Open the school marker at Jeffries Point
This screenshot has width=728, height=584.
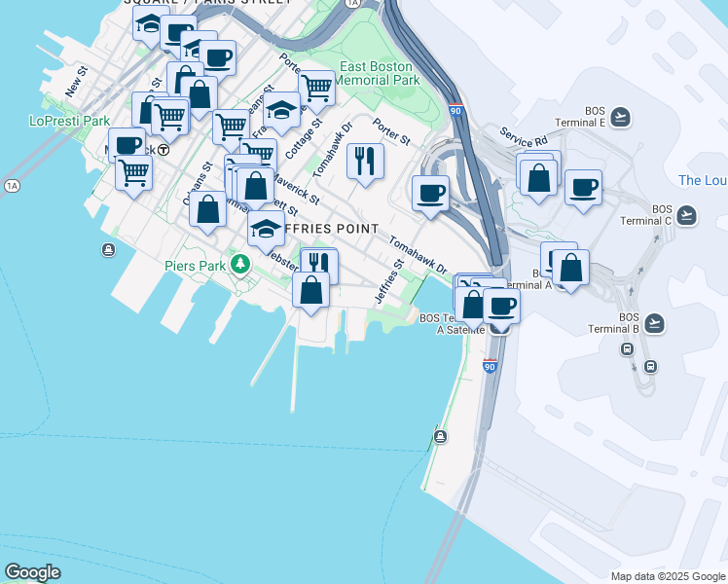click(x=265, y=231)
